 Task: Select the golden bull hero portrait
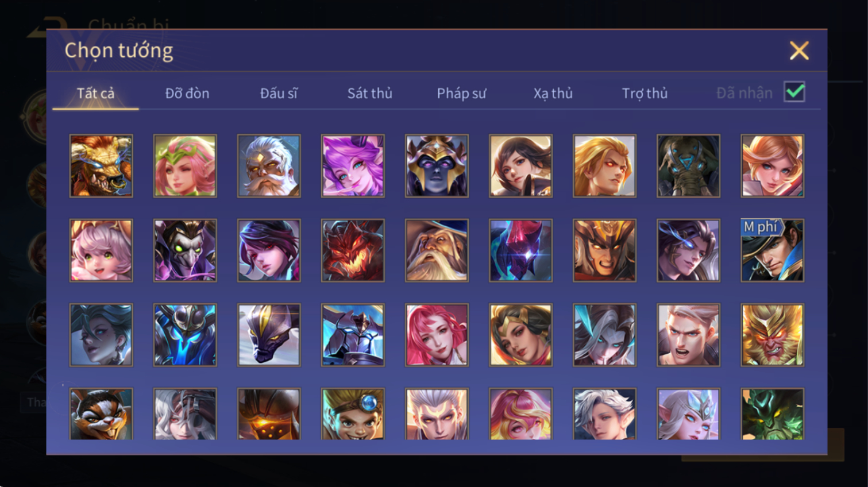[x=101, y=166]
